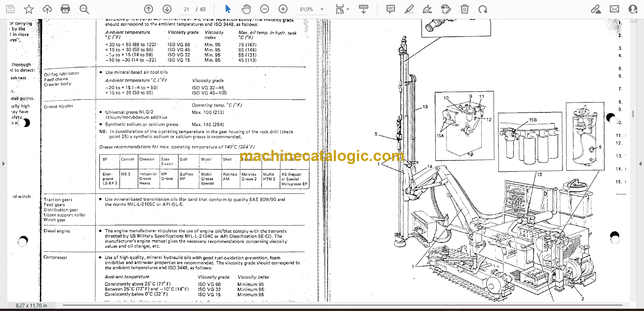Screen dimensions: 644x311
Task: Click the 'Operating temp. °C (°F)' heading
Action: [x=217, y=105]
